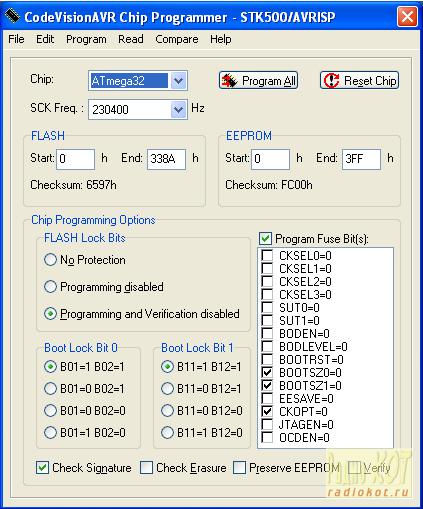Toggle the BODLEVEL=0 fuse checkbox
Image resolution: width=423 pixels, height=509 pixels.
(x=267, y=346)
